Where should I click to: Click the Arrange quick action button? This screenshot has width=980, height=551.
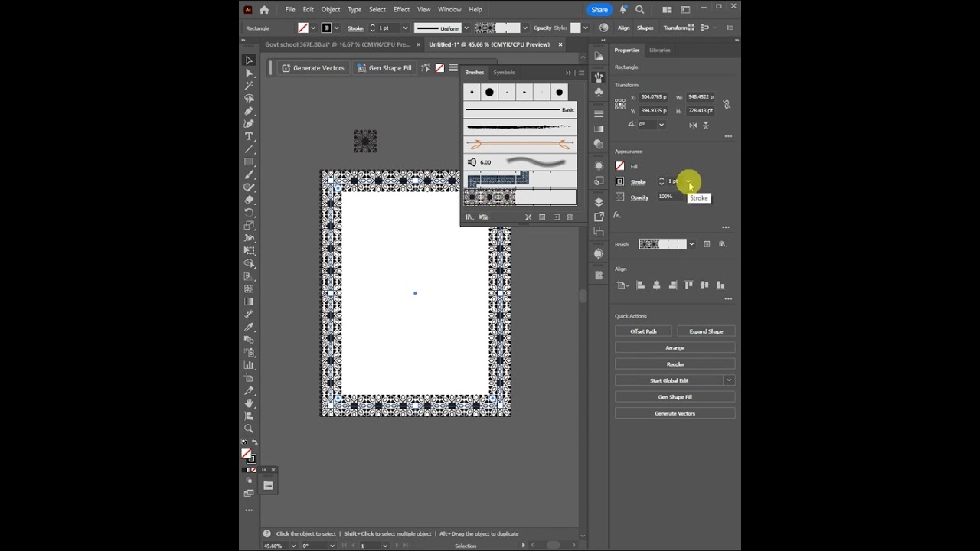point(675,347)
